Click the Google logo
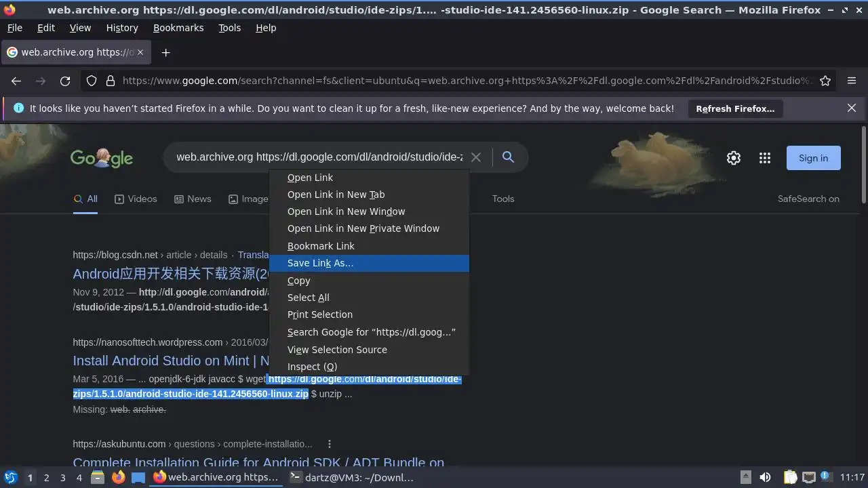Image resolution: width=868 pixels, height=488 pixels. tap(102, 158)
